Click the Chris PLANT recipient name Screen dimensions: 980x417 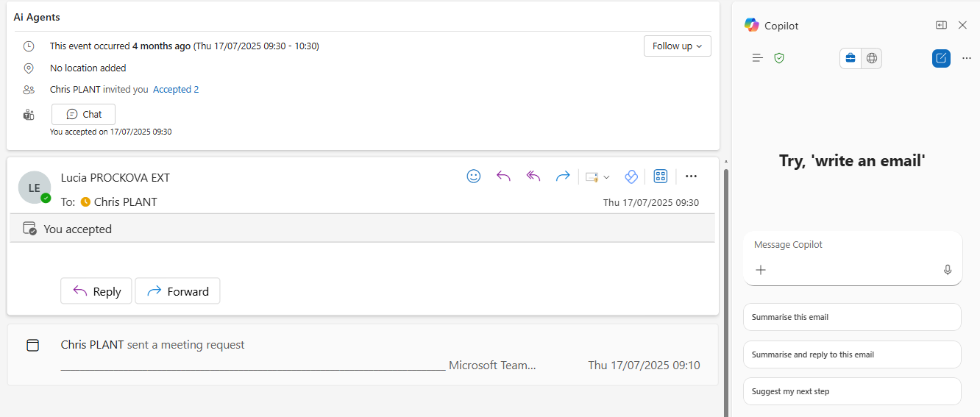pos(125,202)
